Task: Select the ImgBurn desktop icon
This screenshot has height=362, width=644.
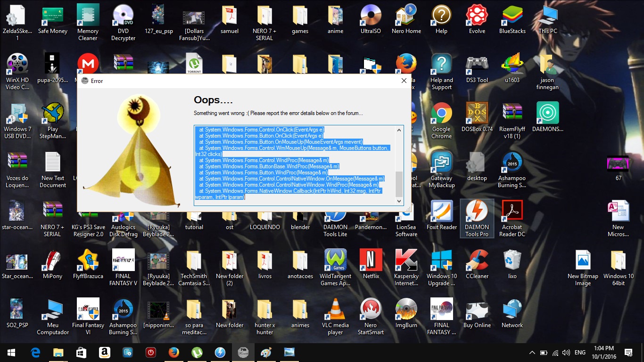Action: (x=406, y=313)
